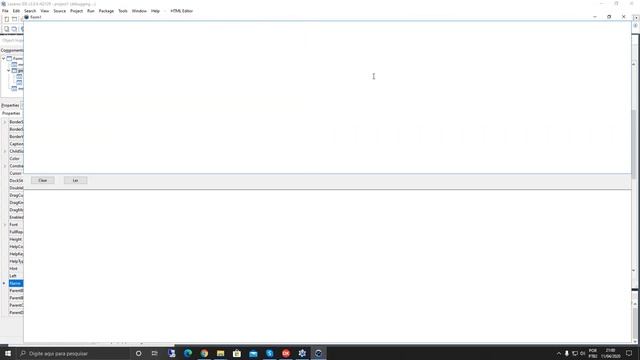Open the taskbar clock and date

(x=610, y=353)
